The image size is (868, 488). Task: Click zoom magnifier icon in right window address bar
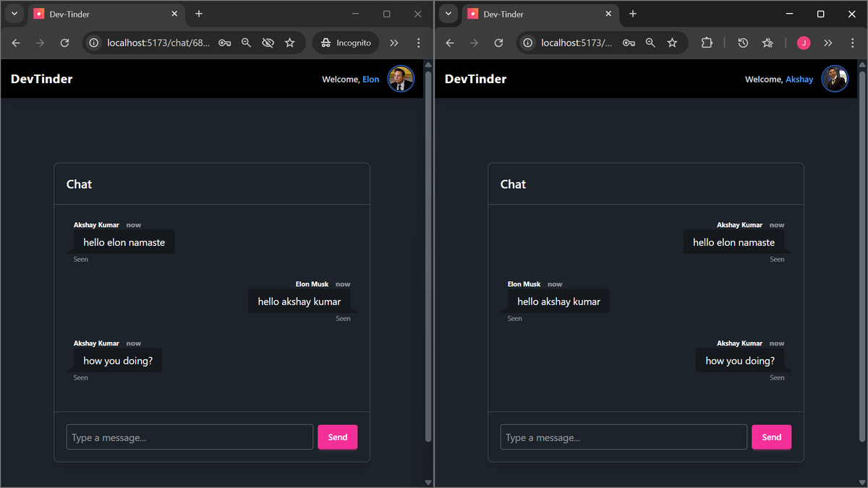pos(650,43)
